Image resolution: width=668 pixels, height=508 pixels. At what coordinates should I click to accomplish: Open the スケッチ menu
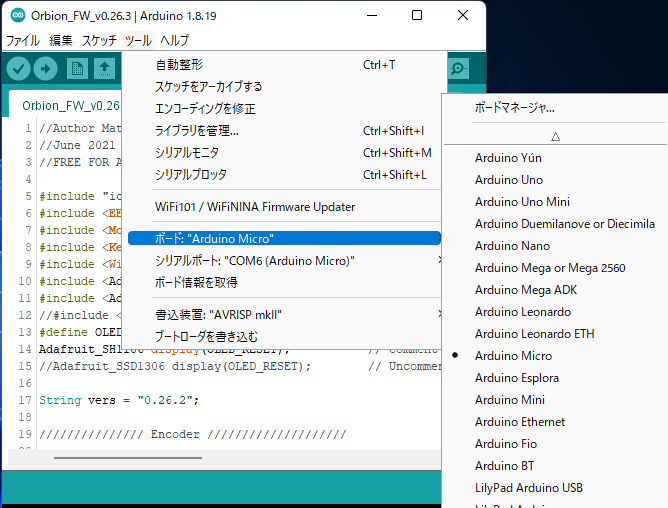point(99,40)
